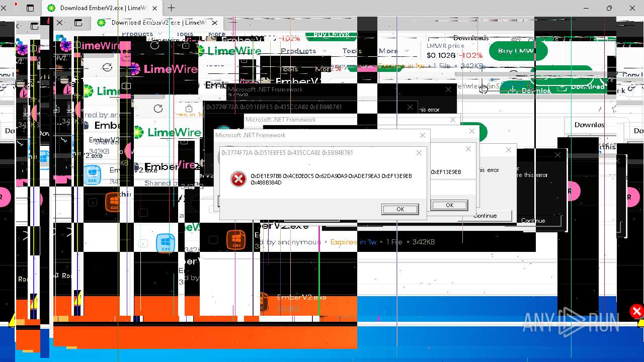Tick the checkbox left of the blue EXE icon
Viewport: 644px width, 362px height.
click(x=143, y=243)
